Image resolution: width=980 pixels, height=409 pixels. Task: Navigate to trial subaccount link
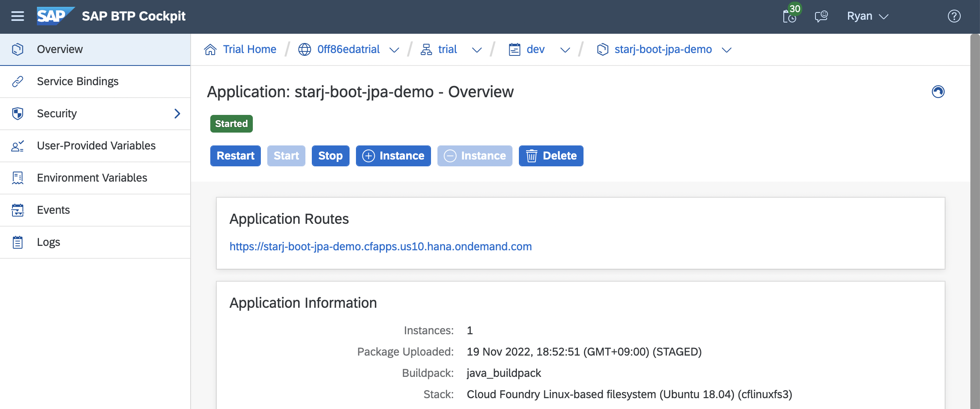click(447, 49)
